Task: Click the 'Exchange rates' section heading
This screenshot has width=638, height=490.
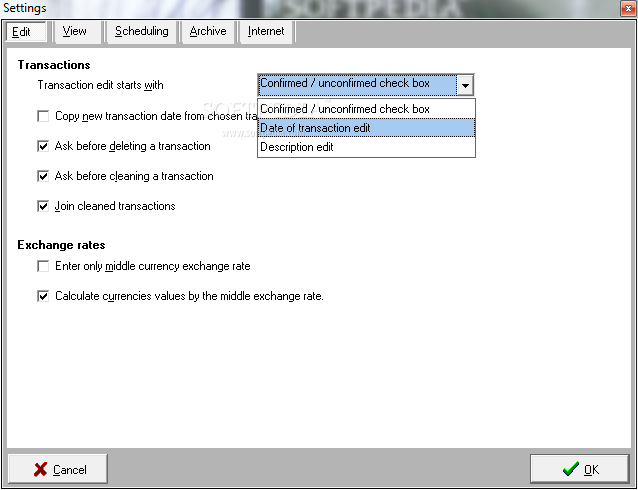Action: pos(61,245)
